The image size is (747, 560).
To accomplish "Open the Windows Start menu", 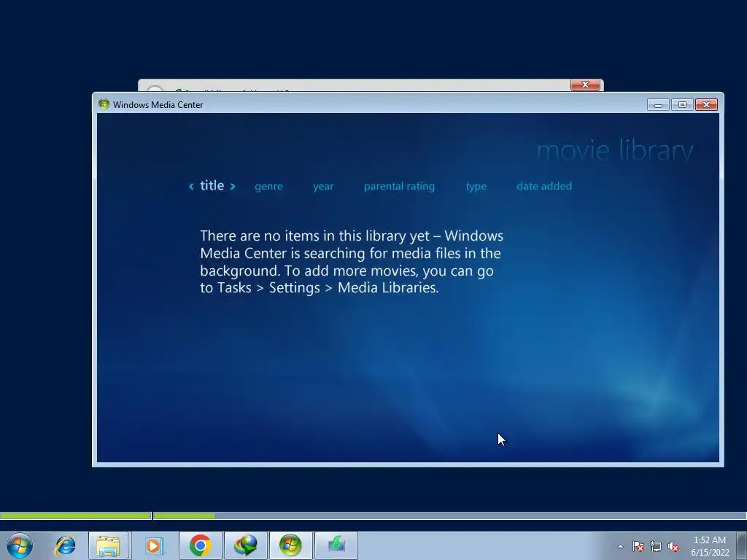I will pos(20,545).
